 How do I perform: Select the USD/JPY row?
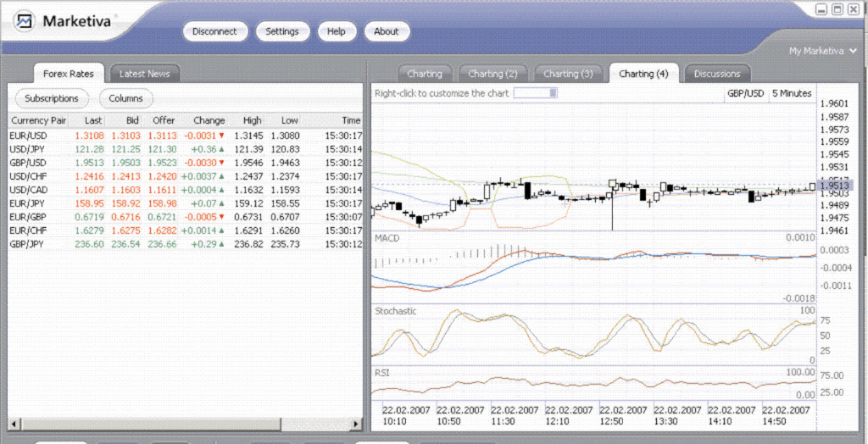186,149
